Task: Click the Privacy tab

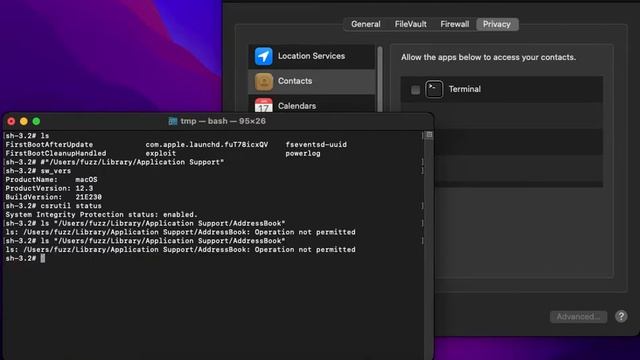Action: point(497,24)
